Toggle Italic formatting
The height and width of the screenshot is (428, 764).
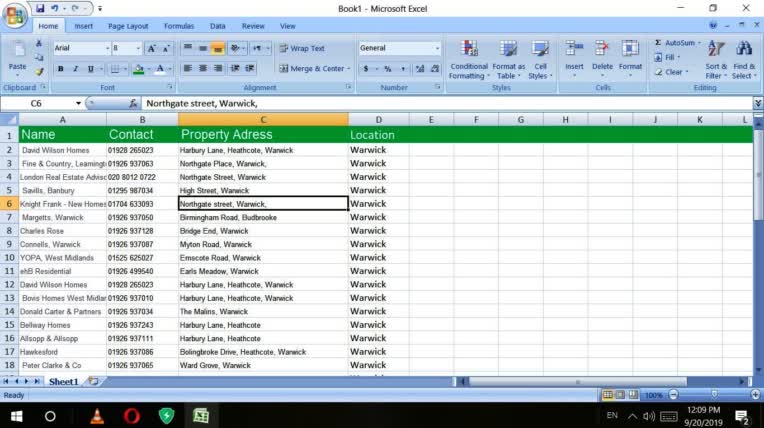[75, 69]
